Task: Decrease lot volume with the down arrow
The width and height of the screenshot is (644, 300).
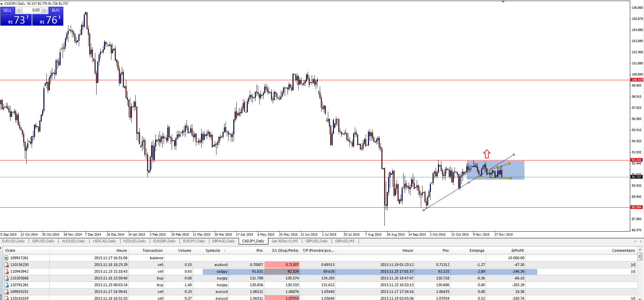Action: click(19, 10)
